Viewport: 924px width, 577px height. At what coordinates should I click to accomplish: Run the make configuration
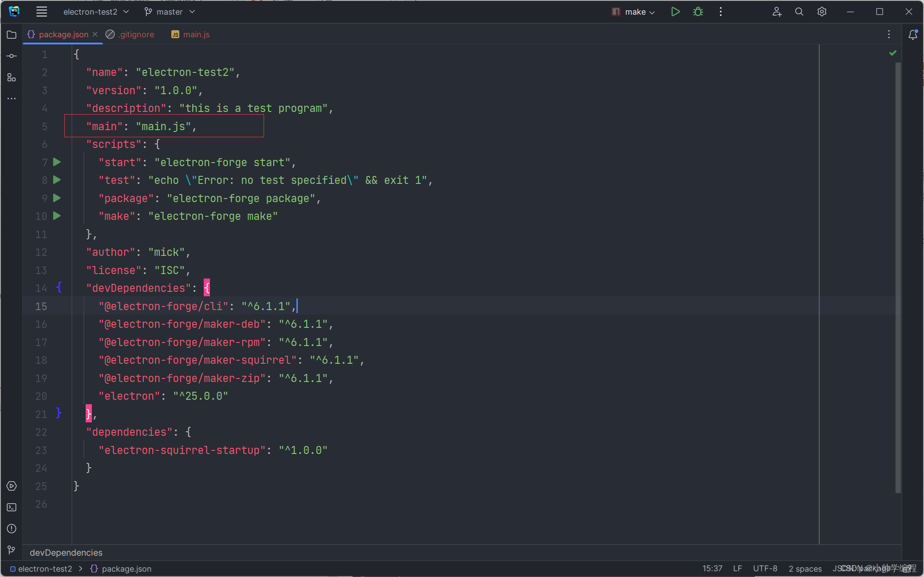[675, 12]
